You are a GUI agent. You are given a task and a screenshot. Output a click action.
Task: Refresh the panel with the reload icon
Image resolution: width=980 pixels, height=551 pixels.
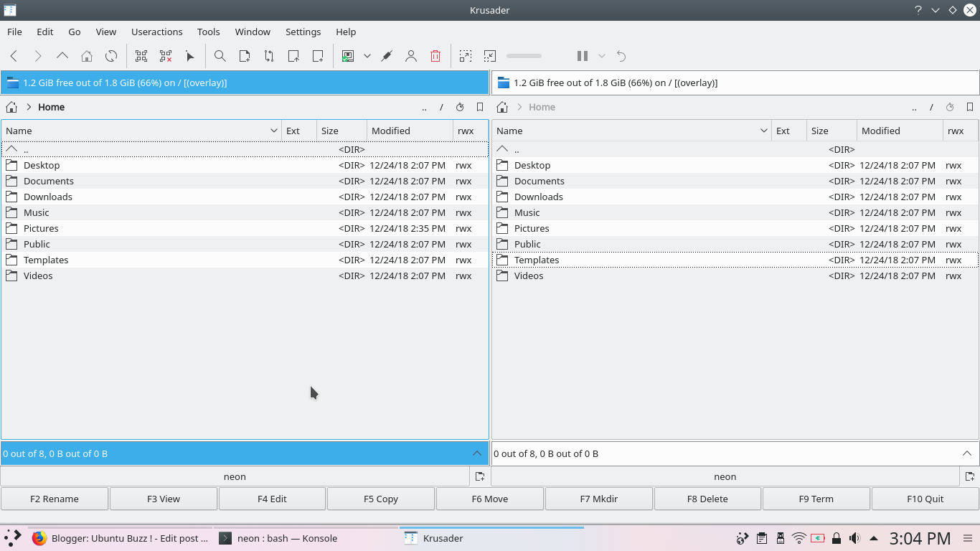click(x=110, y=55)
